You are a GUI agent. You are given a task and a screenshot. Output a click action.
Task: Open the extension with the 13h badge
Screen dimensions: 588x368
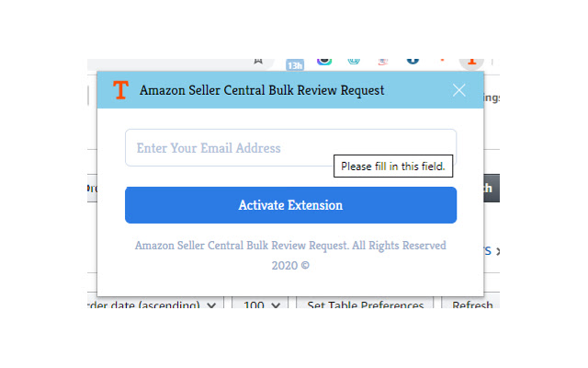pyautogui.click(x=295, y=62)
